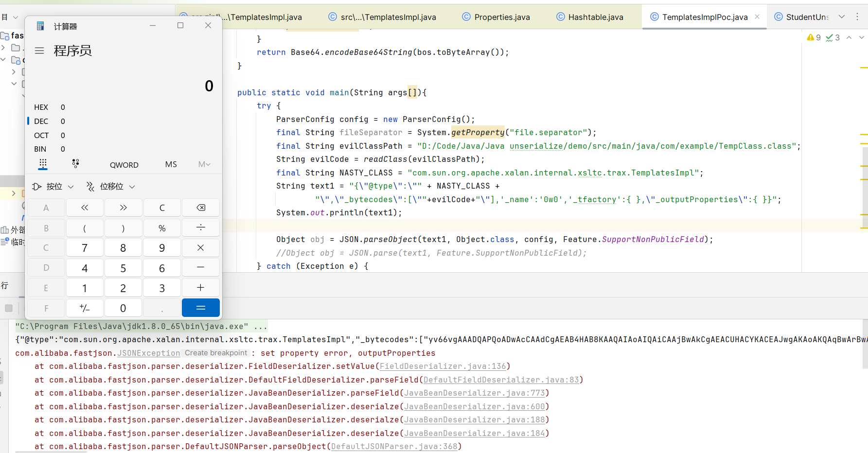The width and height of the screenshot is (868, 453).
Task: Click the close parenthesis key in calculator
Action: [123, 227]
